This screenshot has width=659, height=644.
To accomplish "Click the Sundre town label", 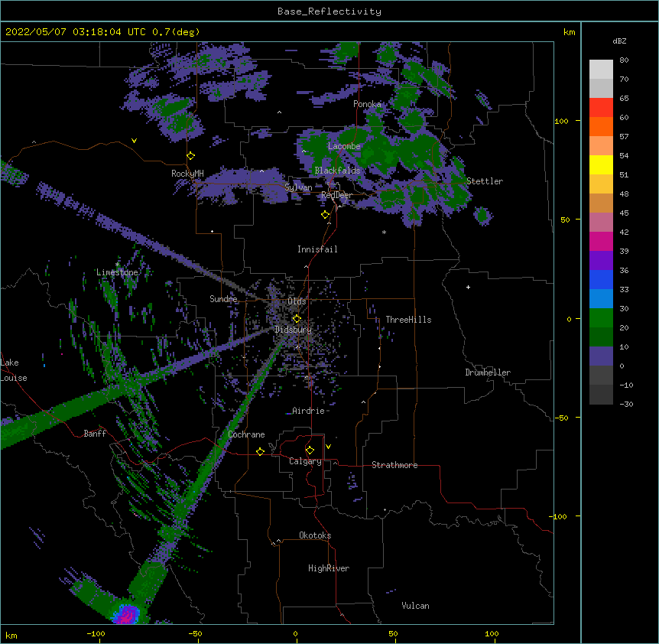I will (223, 299).
